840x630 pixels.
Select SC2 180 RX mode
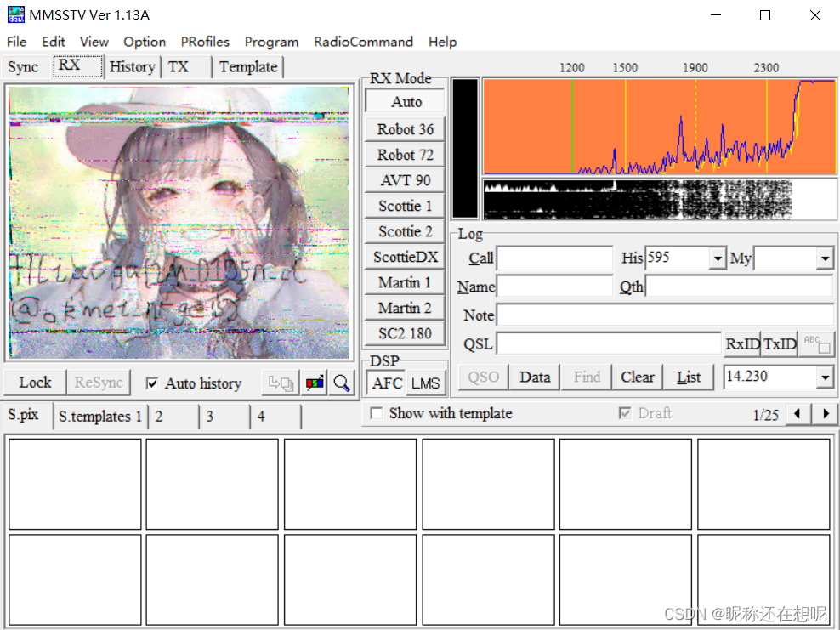[x=405, y=333]
